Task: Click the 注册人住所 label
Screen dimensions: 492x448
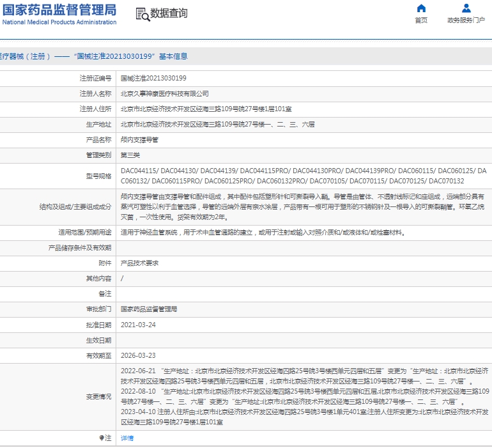Action: [x=95, y=109]
